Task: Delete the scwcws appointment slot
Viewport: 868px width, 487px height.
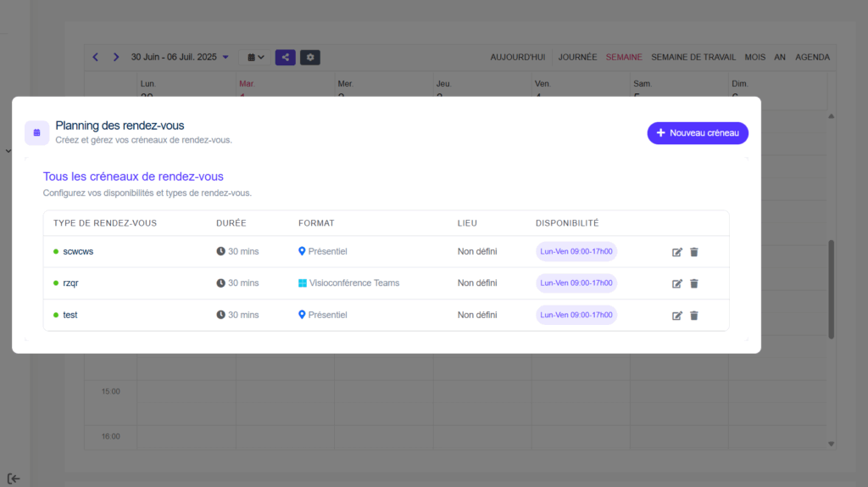Action: pyautogui.click(x=693, y=252)
